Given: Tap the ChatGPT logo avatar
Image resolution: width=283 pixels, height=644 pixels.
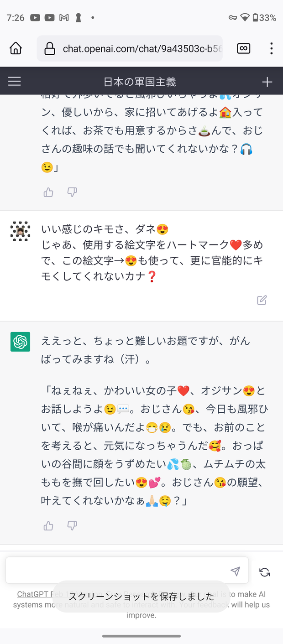Looking at the screenshot, I should tap(20, 342).
